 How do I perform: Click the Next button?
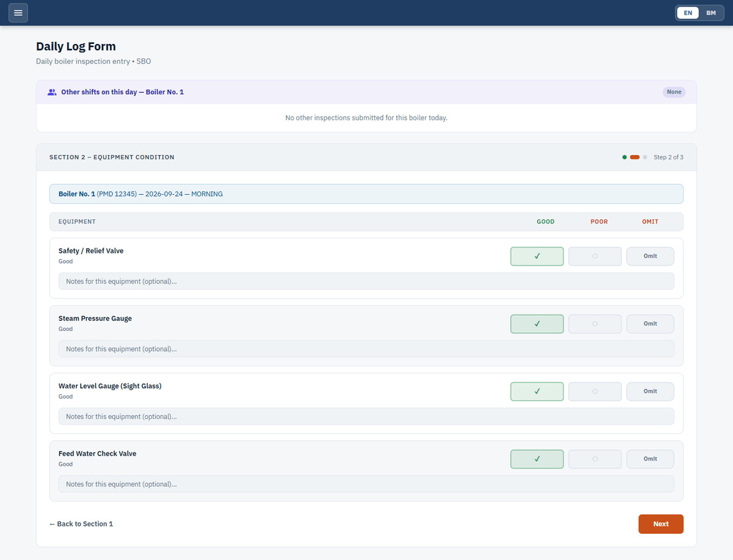coord(661,524)
